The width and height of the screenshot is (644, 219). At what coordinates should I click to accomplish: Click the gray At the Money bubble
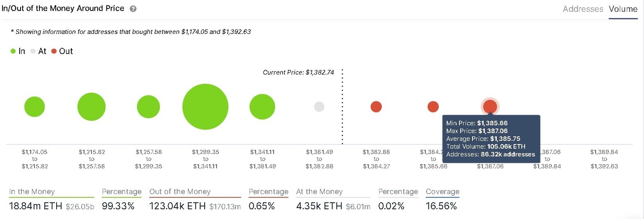click(319, 106)
